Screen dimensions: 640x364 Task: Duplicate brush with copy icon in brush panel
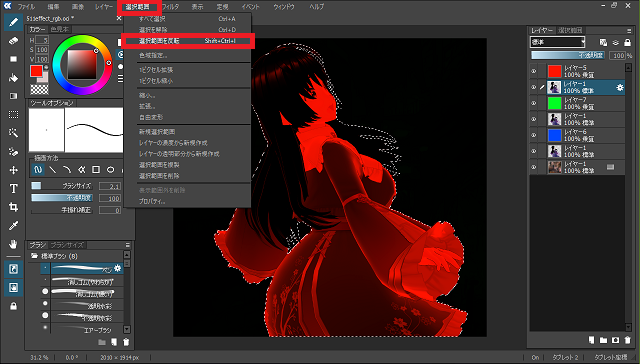tap(114, 342)
